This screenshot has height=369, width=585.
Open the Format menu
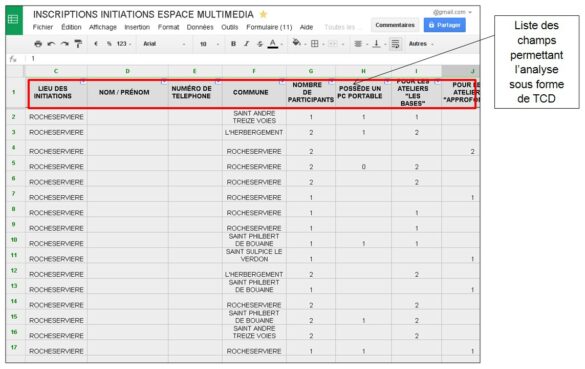pos(168,27)
